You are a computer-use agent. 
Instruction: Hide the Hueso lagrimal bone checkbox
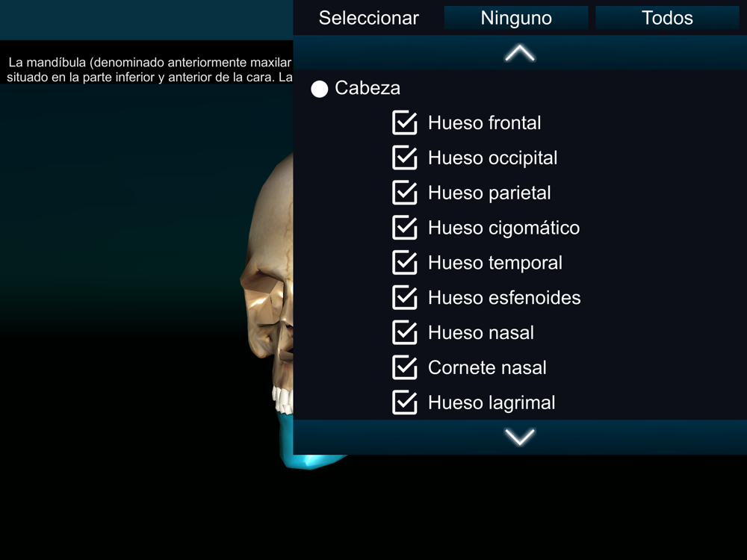click(x=404, y=402)
